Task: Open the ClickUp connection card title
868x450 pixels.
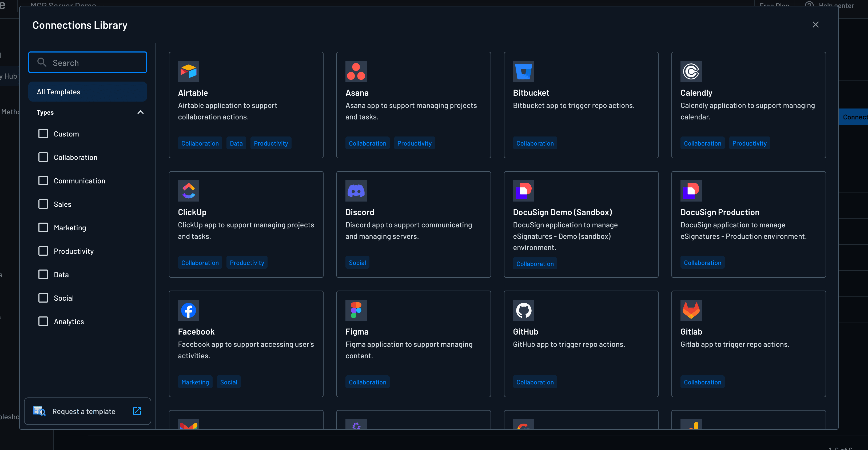Action: (x=192, y=212)
